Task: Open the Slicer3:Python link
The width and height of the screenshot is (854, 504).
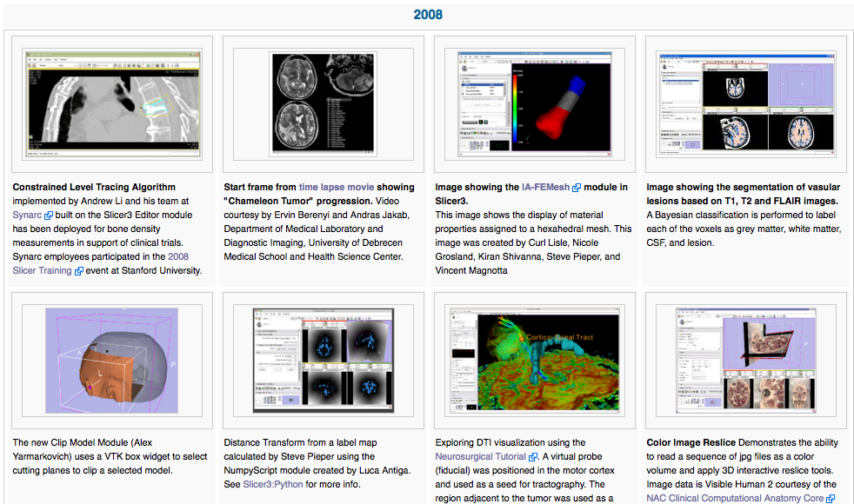Action: [273, 484]
